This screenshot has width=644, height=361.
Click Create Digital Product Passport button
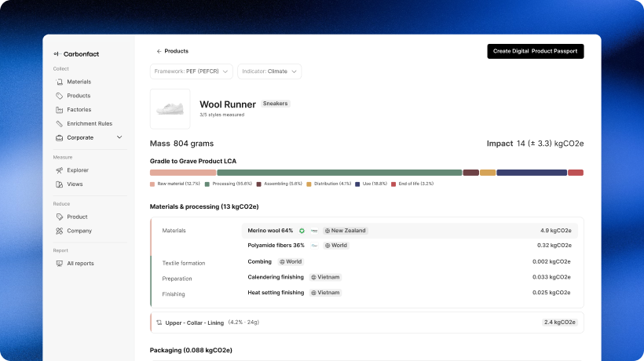click(x=536, y=51)
